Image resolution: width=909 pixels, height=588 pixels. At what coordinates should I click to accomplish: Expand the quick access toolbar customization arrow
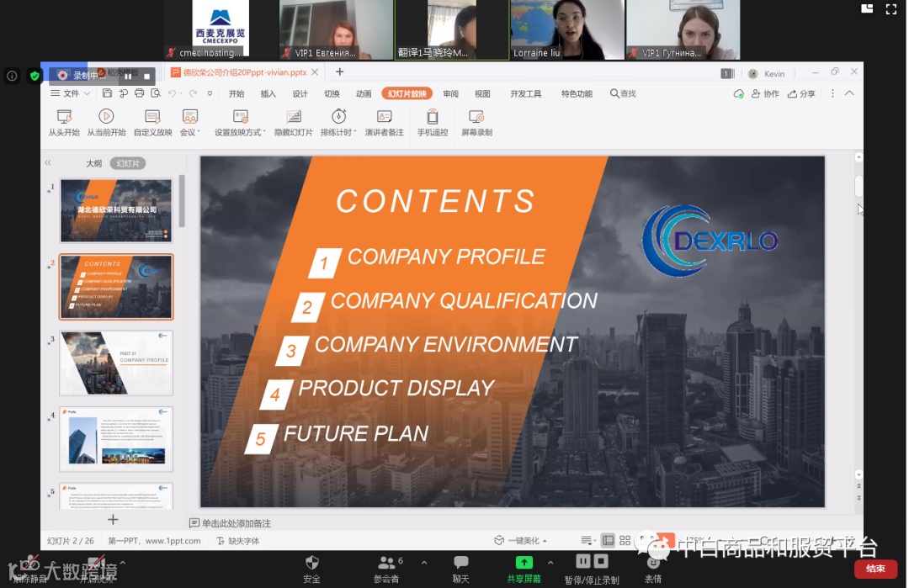pos(210,93)
